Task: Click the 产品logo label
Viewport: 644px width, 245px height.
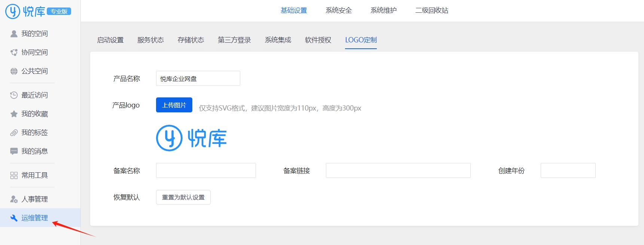Action: click(x=126, y=105)
